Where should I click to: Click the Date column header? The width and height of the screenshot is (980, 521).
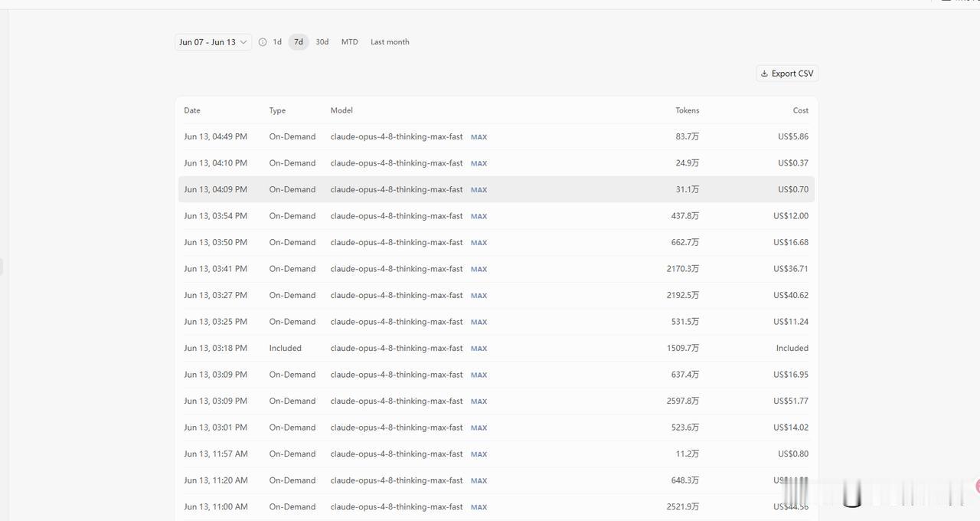coord(192,110)
